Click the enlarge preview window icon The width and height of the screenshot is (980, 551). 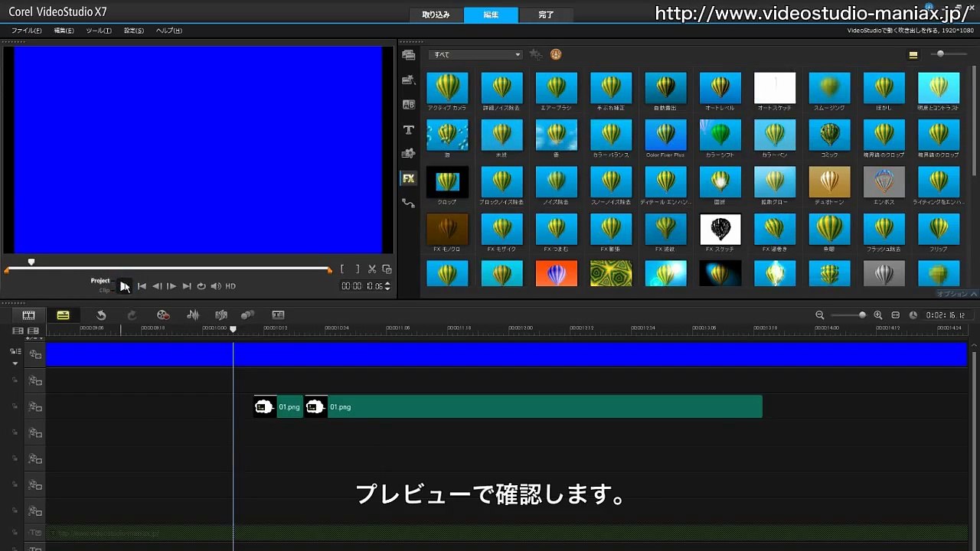coord(387,269)
